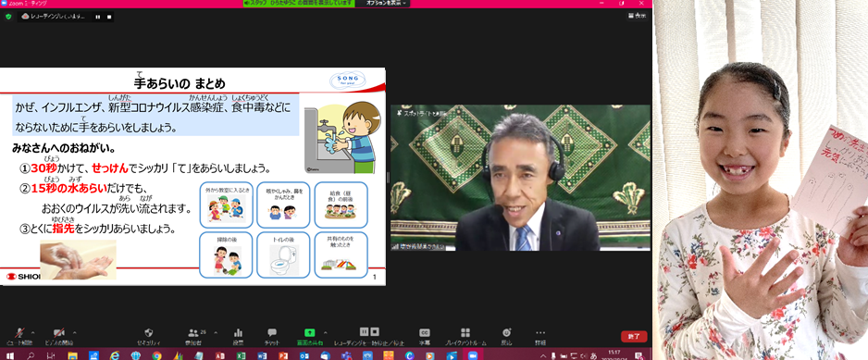This screenshot has width=868, height=360.
Task: Open File Explorer from the taskbar
Action: (72, 355)
